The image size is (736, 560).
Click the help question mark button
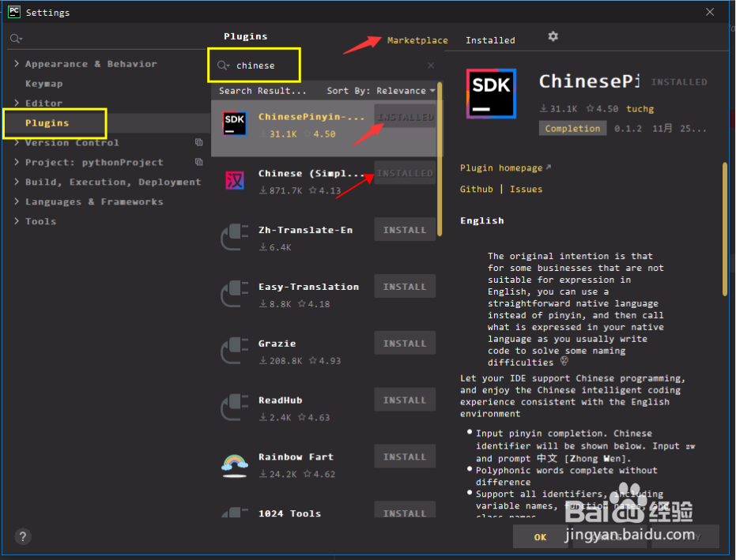[x=22, y=536]
